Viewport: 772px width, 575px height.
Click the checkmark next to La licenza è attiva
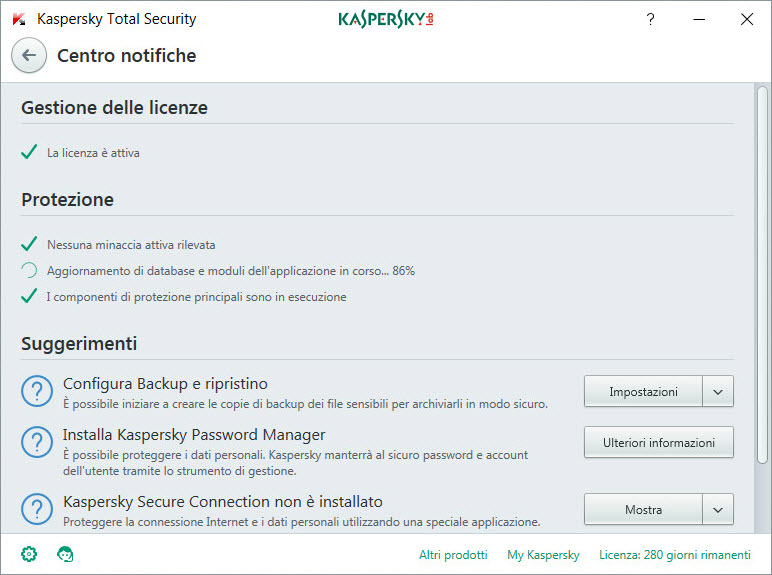(x=29, y=153)
